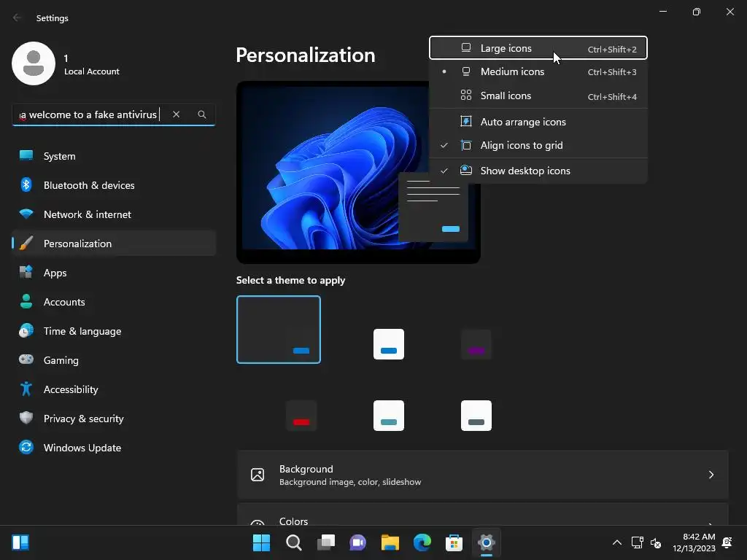Apply the light theme with gray accent
Image resolution: width=747 pixels, height=560 pixels.
(x=476, y=416)
